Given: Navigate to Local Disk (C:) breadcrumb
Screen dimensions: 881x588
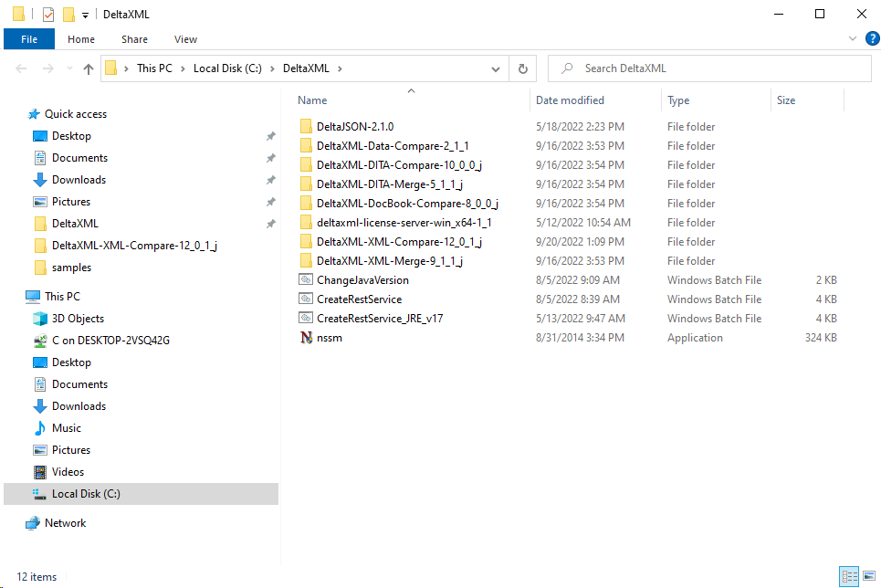Looking at the screenshot, I should click(230, 68).
